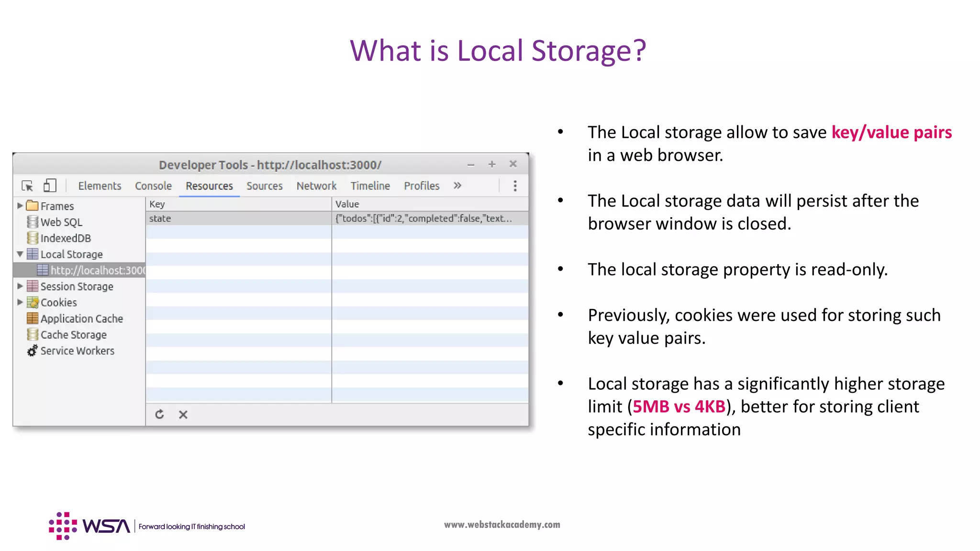The height and width of the screenshot is (551, 980).
Task: Select the 'state' key cell
Action: 238,218
